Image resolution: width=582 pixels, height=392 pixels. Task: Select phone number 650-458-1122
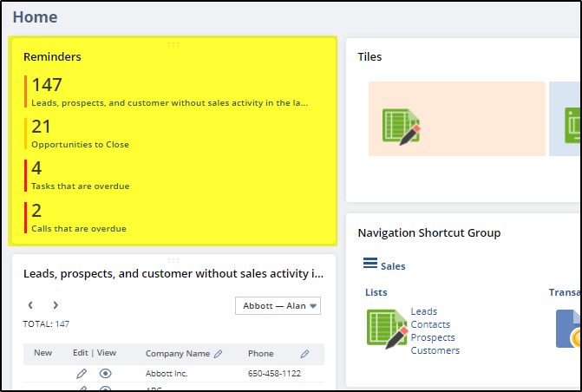click(x=274, y=374)
